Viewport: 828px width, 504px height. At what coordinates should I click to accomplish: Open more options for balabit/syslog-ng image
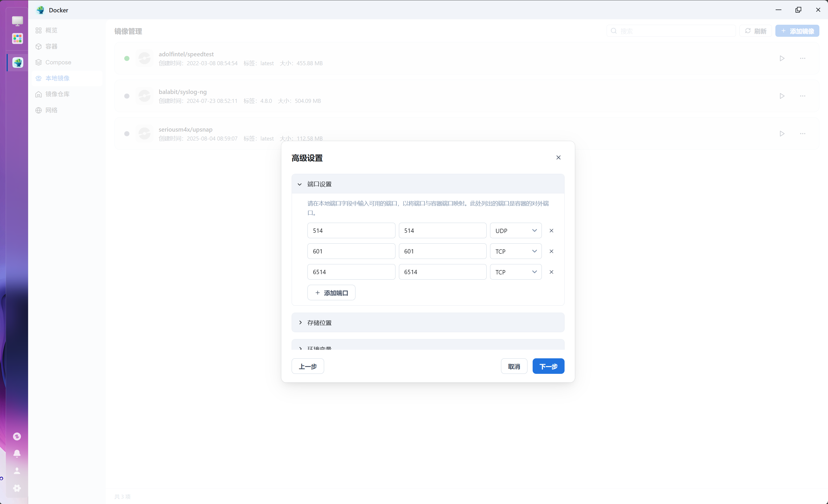802,96
